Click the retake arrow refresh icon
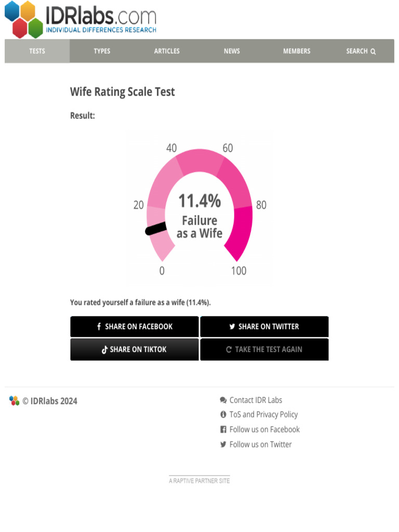Image resolution: width=399 pixels, height=532 pixels. tap(229, 350)
